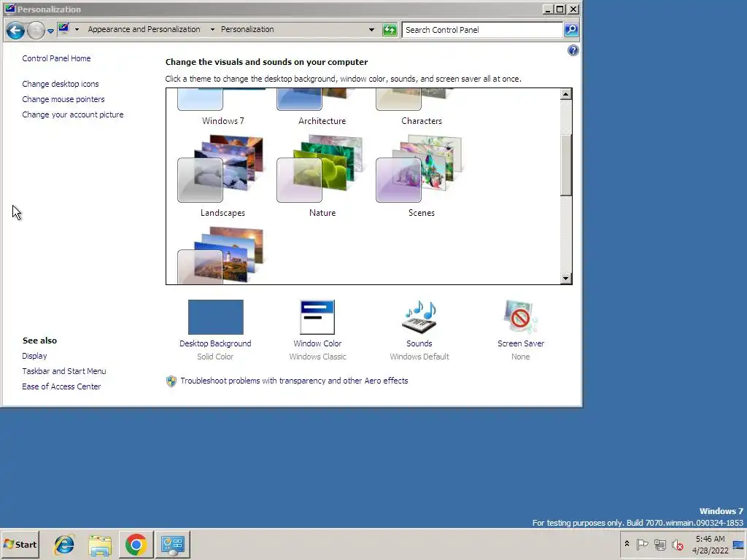
Task: Click the Control Panel icon in address bar
Action: 63,29
